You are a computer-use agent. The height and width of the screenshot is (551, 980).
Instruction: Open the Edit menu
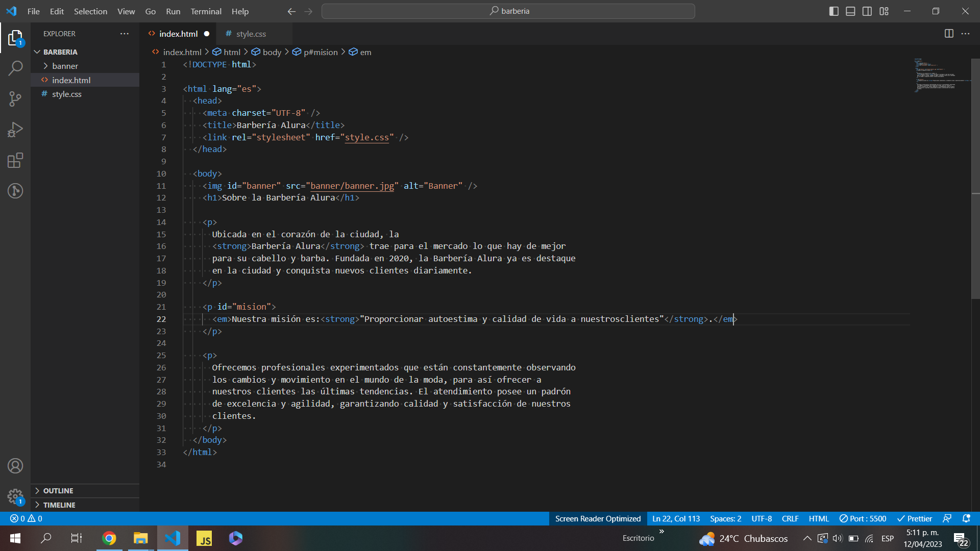(x=57, y=11)
